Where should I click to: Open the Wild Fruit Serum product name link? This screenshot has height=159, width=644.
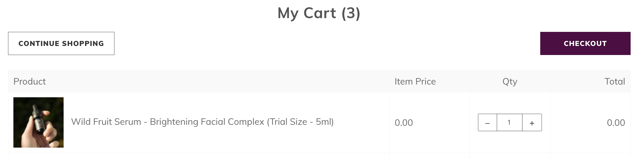202,122
